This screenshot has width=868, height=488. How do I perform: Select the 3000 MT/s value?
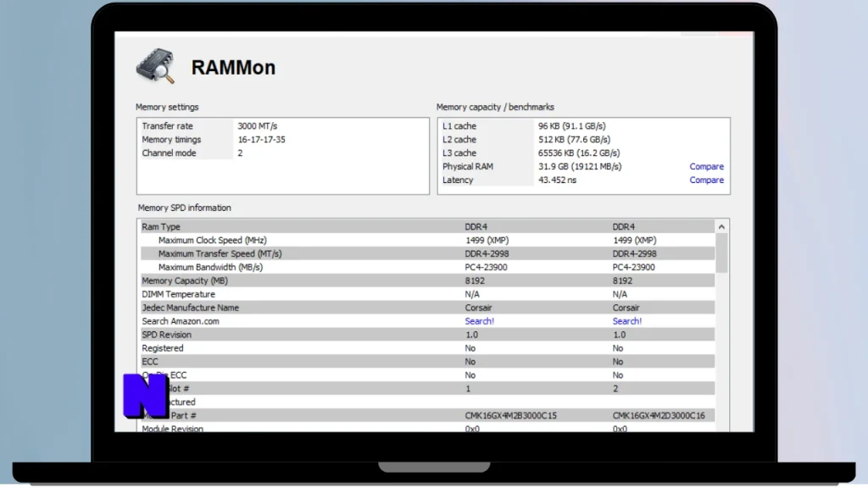pyautogui.click(x=258, y=126)
